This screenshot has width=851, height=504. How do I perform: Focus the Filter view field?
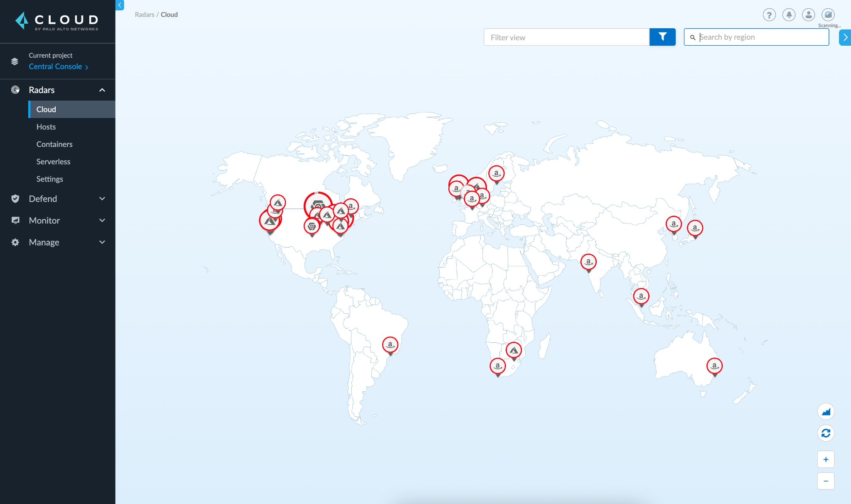pyautogui.click(x=566, y=37)
